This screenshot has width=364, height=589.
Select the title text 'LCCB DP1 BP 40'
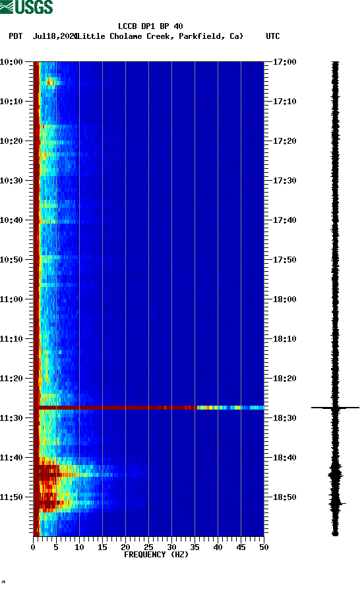point(150,26)
